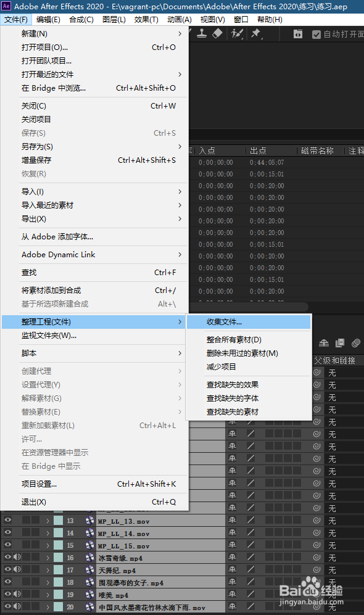The height and width of the screenshot is (615, 364).
Task: Select the Puppet Pin tool
Action: pos(256,34)
